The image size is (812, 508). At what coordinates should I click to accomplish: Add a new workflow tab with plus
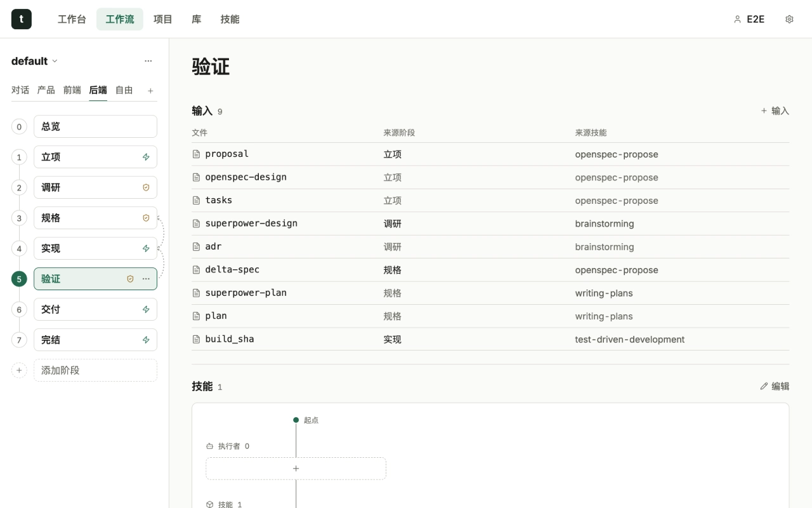pos(150,91)
